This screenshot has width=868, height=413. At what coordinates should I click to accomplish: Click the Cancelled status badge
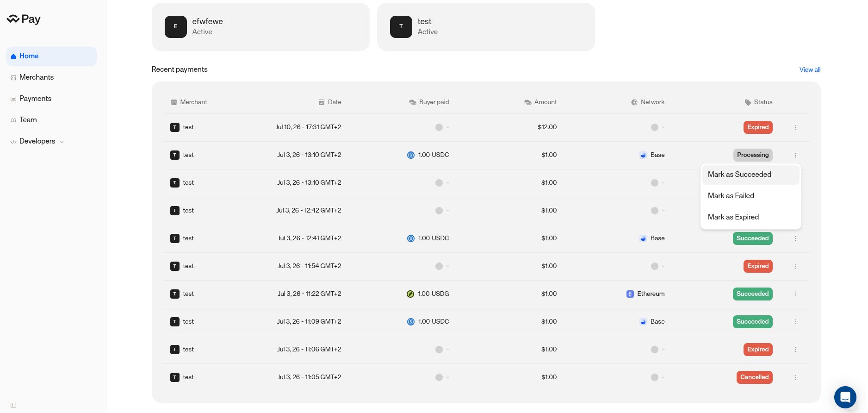pyautogui.click(x=755, y=377)
